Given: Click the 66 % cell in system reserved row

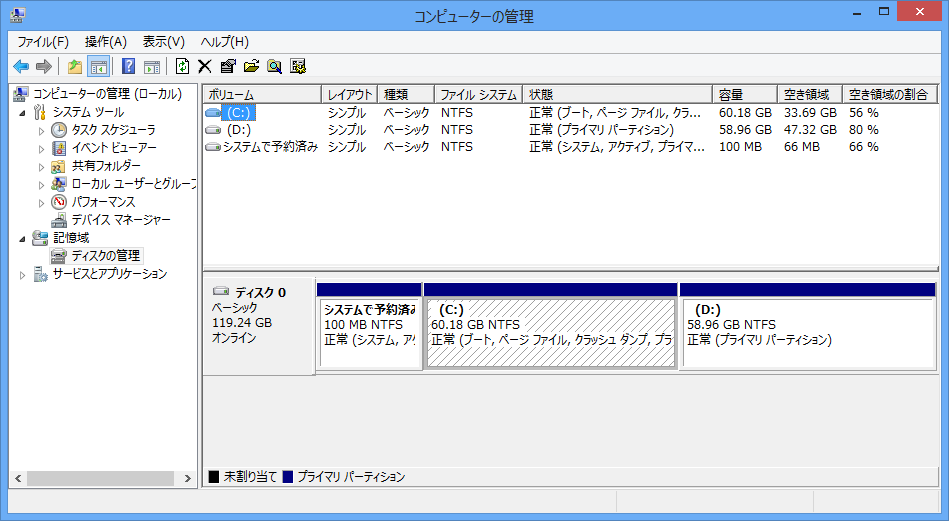Looking at the screenshot, I should (x=864, y=146).
